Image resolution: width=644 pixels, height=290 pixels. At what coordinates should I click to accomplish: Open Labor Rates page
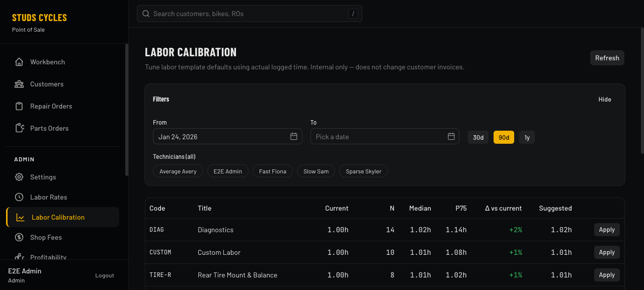(x=62, y=197)
